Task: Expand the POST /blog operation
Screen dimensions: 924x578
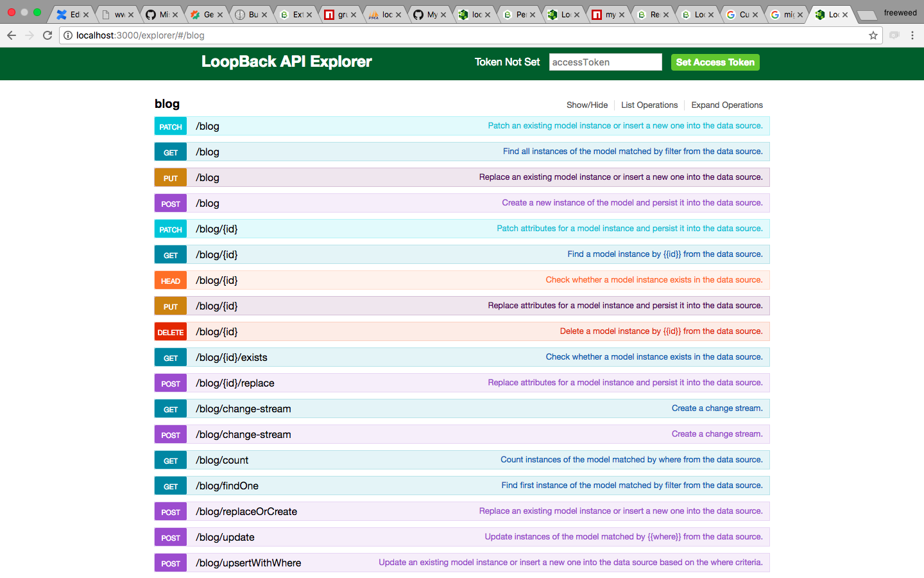Action: click(x=462, y=203)
